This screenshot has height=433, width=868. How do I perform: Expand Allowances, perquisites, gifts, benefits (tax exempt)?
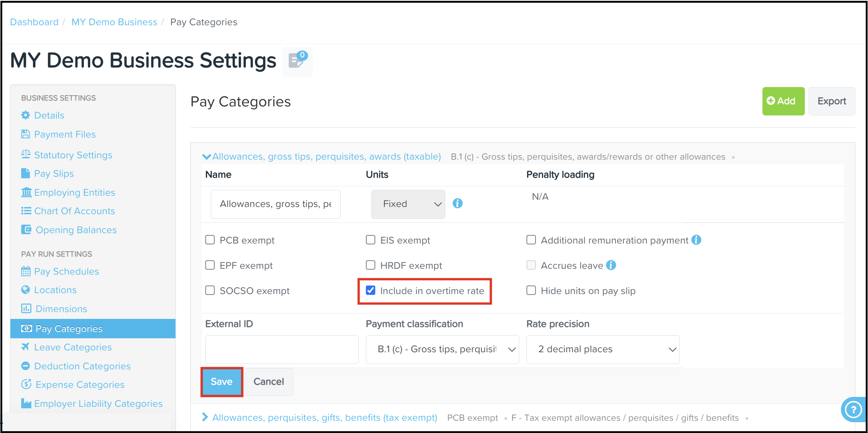coord(324,418)
